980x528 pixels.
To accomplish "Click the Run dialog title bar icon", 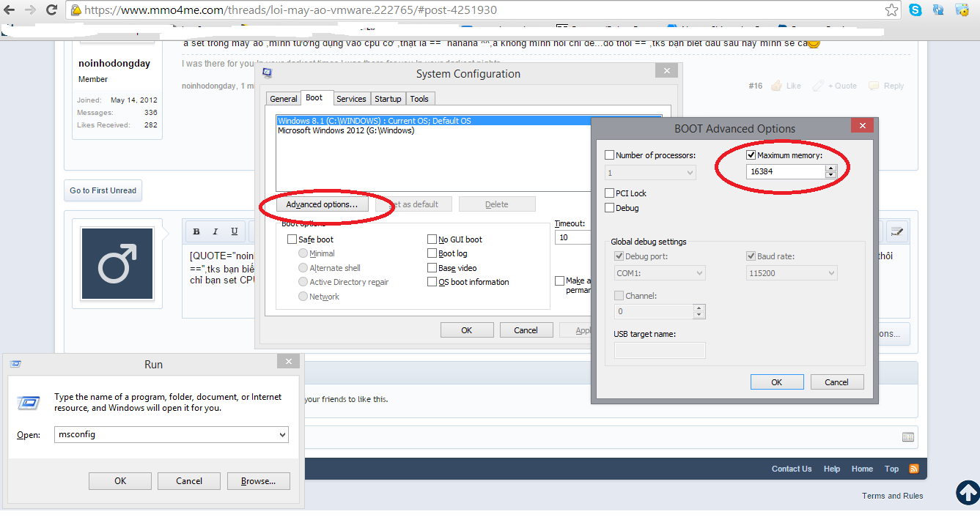I will coord(15,364).
